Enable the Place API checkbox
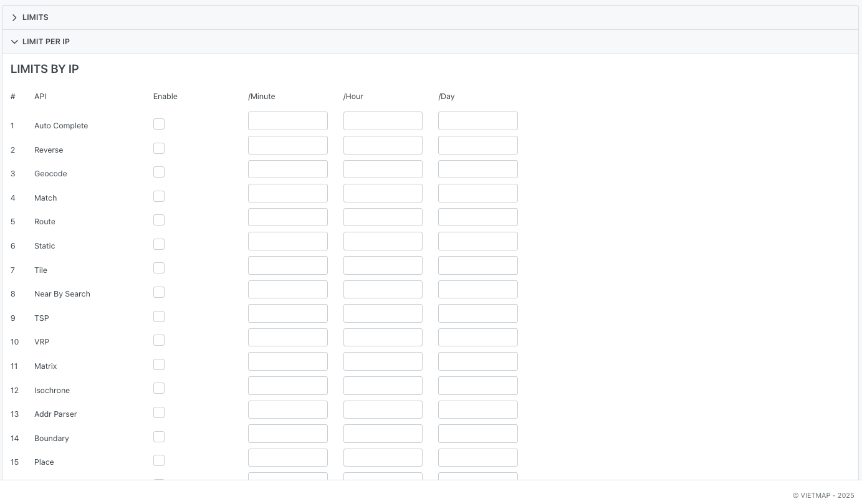 pyautogui.click(x=159, y=460)
